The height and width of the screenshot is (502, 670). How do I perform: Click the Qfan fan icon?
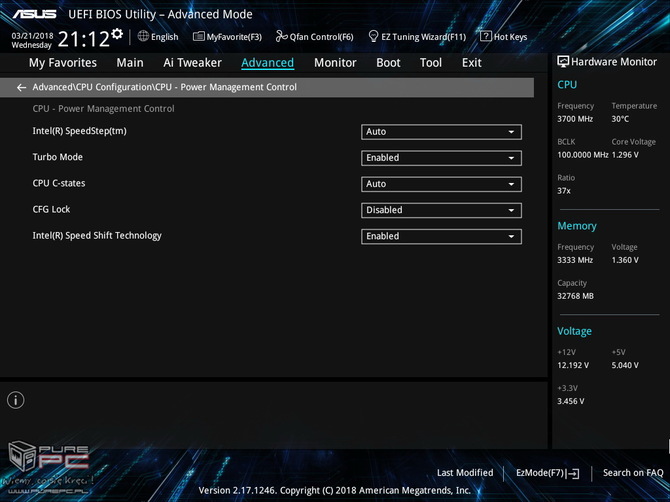282,36
